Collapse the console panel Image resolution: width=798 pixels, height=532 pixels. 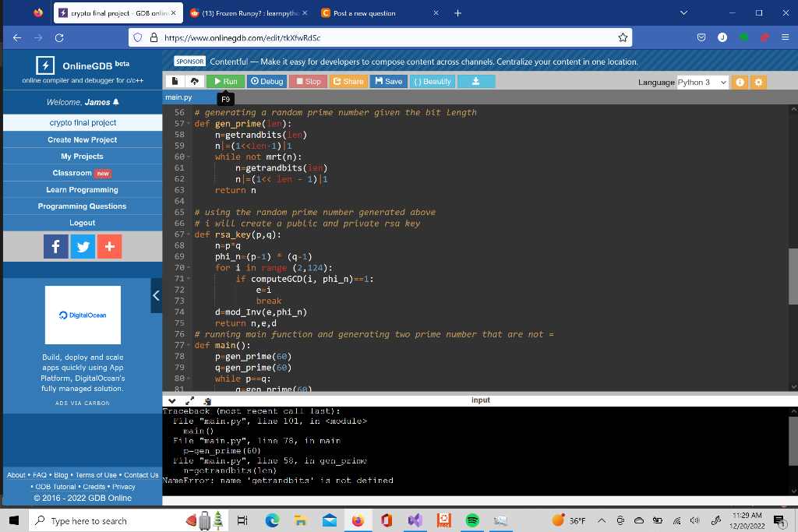pos(172,400)
